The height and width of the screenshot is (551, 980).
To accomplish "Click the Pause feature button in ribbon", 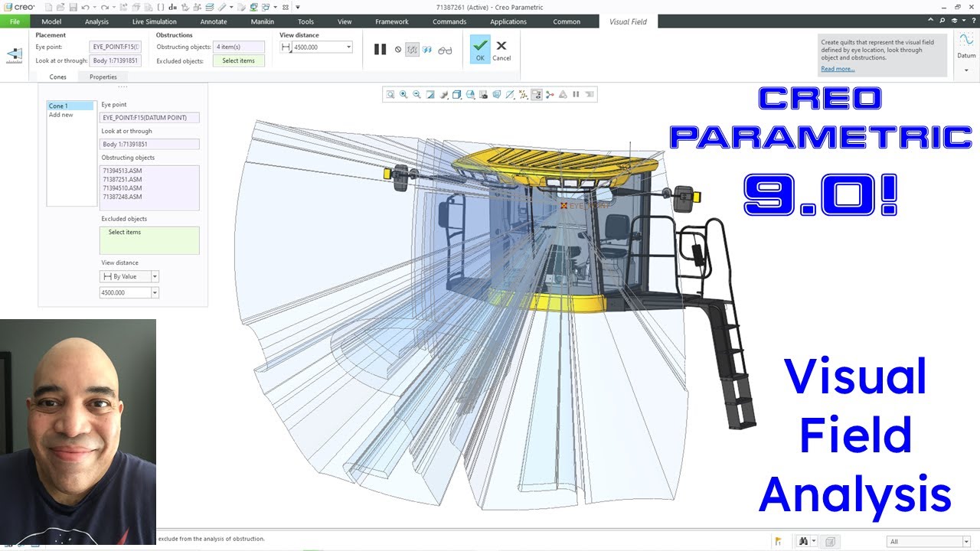I will click(380, 50).
